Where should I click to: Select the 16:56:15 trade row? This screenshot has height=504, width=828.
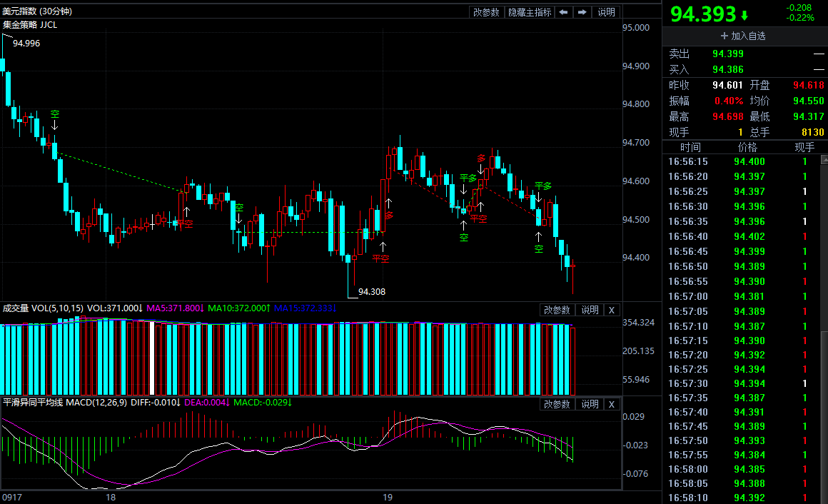coord(742,161)
